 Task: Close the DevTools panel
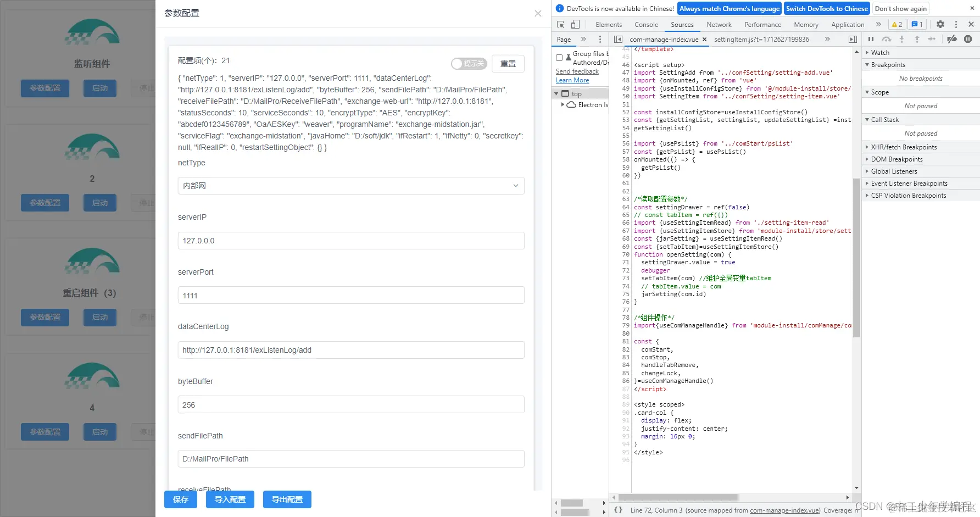pos(971,25)
